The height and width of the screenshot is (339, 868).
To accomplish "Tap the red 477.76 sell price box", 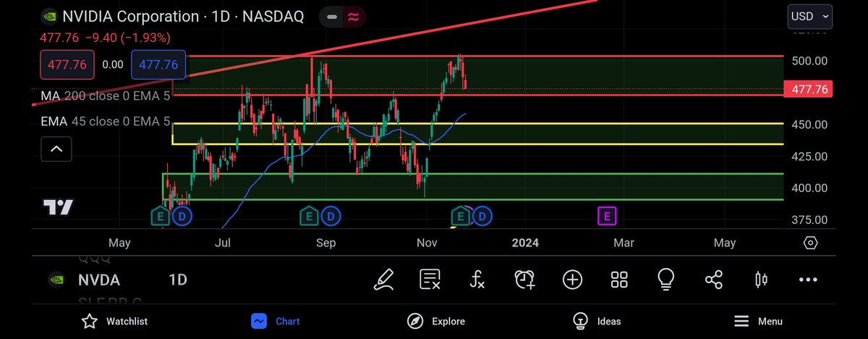I will pos(67,64).
